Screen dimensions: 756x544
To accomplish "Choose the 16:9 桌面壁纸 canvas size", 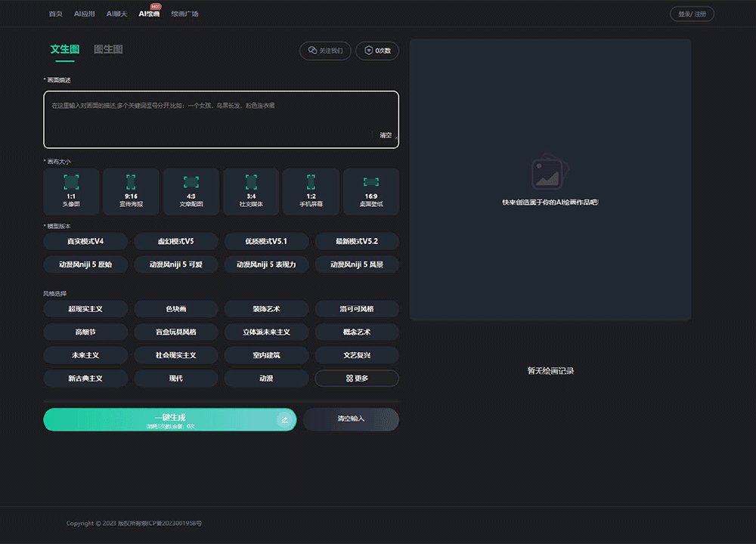I will click(x=371, y=191).
